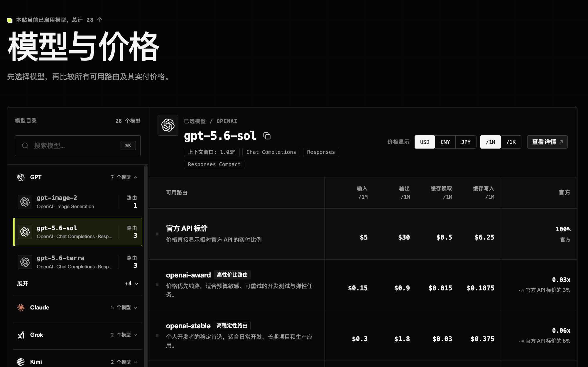Click the ⌘K shortcut badge
Image resolution: width=588 pixels, height=367 pixels.
click(x=128, y=146)
